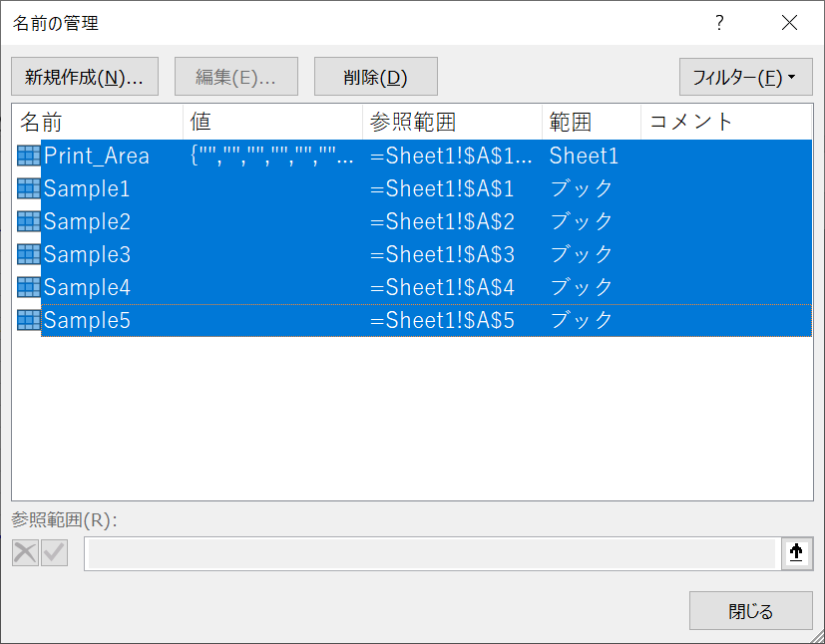Click the help question mark icon
This screenshot has width=825, height=644.
718,23
